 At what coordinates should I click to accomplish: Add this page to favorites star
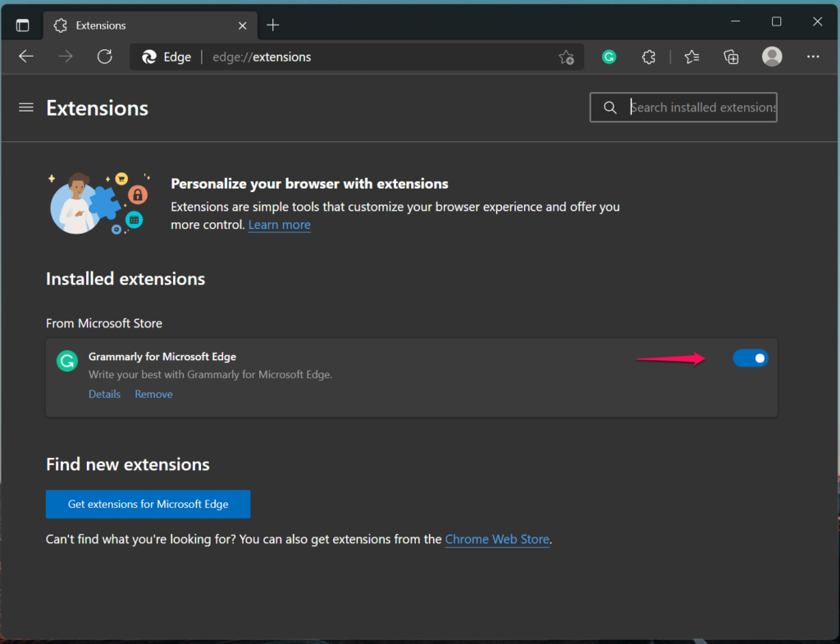[x=566, y=57]
